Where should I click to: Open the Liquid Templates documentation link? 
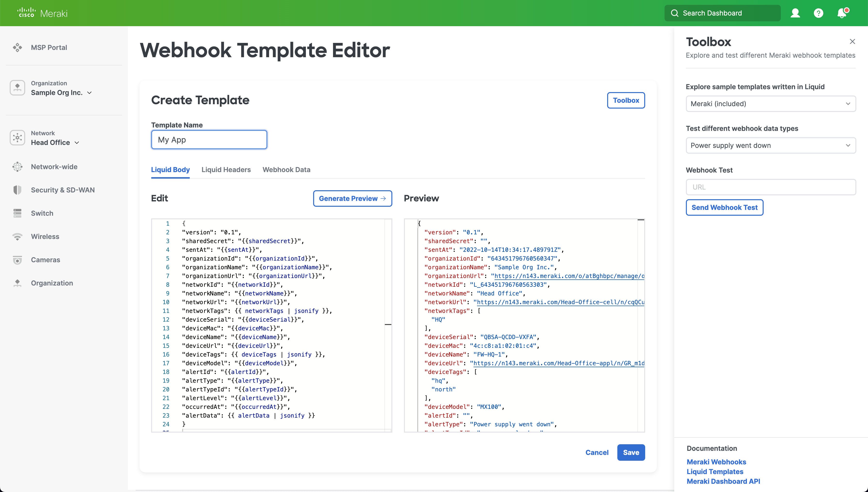[x=715, y=471]
